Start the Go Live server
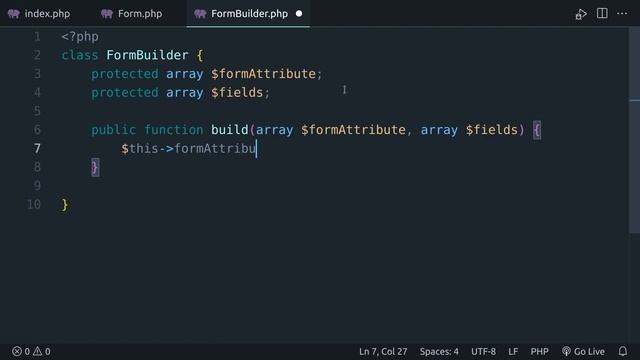This screenshot has height=360, width=640. [583, 351]
